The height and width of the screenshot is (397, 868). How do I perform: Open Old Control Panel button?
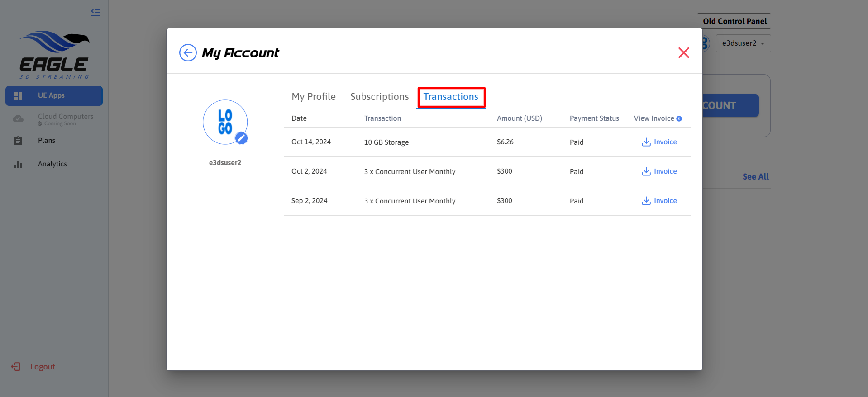pos(734,21)
